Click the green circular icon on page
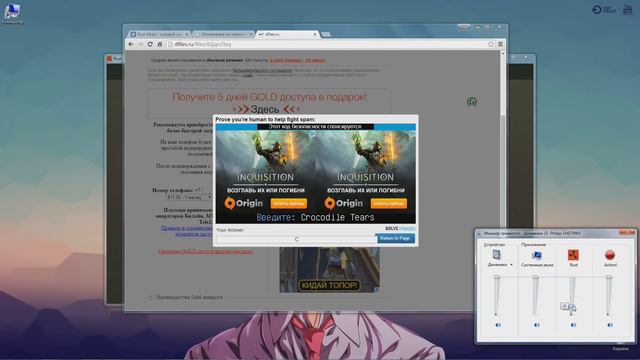This screenshot has width=640, height=360. coord(472,102)
